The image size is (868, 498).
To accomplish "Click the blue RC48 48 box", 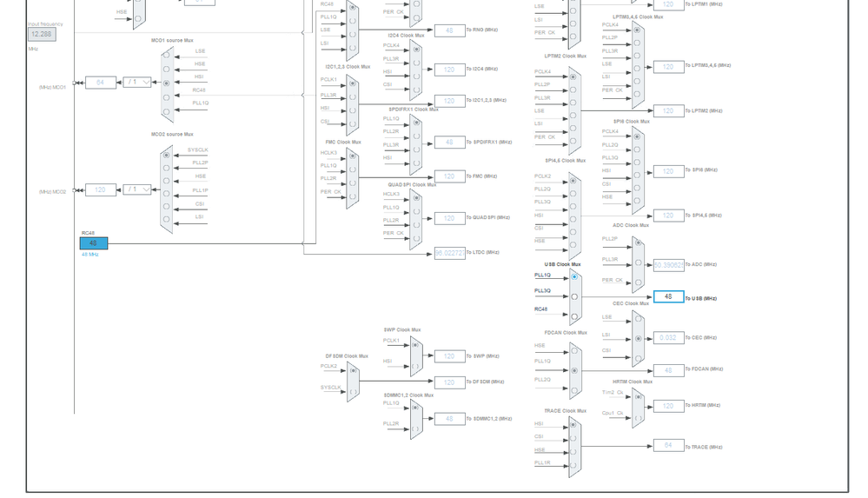I will point(94,243).
